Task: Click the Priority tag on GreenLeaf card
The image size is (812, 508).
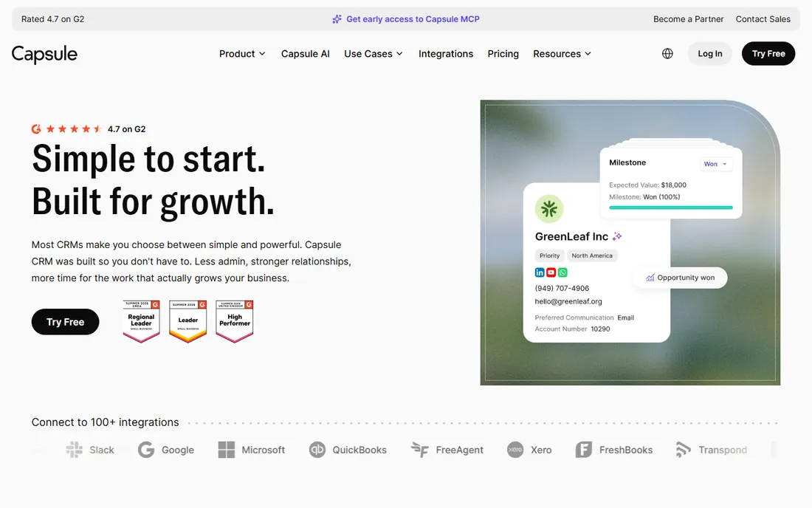Action: pos(549,255)
